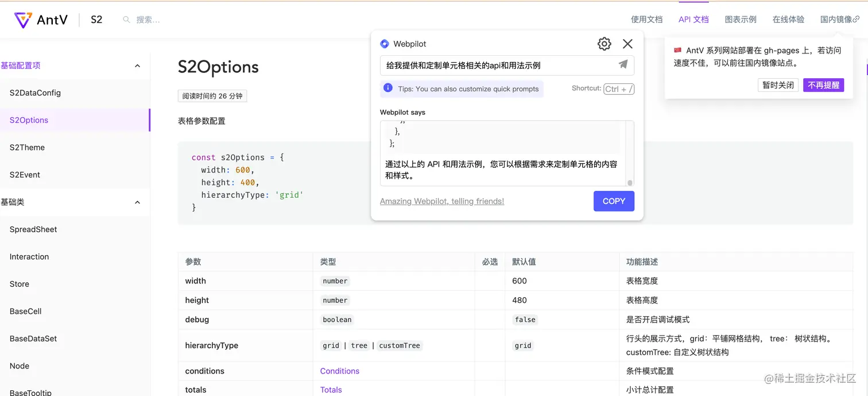Click the Webpilot response text area

(x=507, y=153)
